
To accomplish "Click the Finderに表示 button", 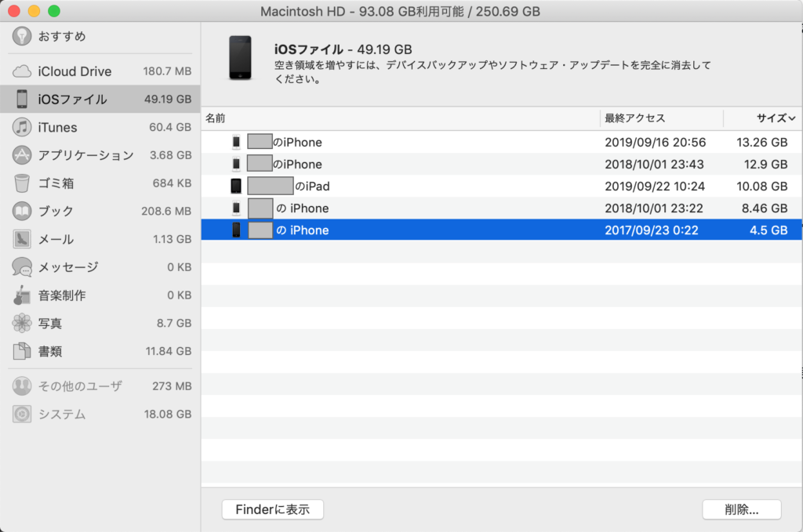I will click(272, 509).
